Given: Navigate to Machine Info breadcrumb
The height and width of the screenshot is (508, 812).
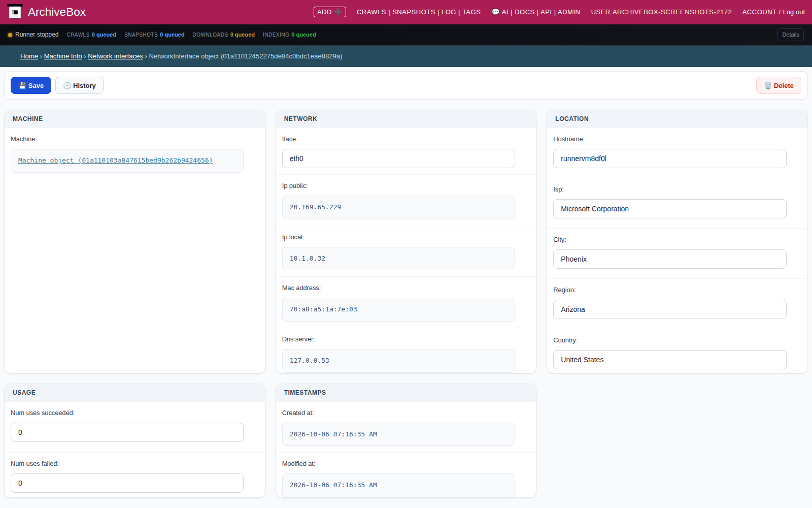Looking at the screenshot, I should [x=63, y=56].
